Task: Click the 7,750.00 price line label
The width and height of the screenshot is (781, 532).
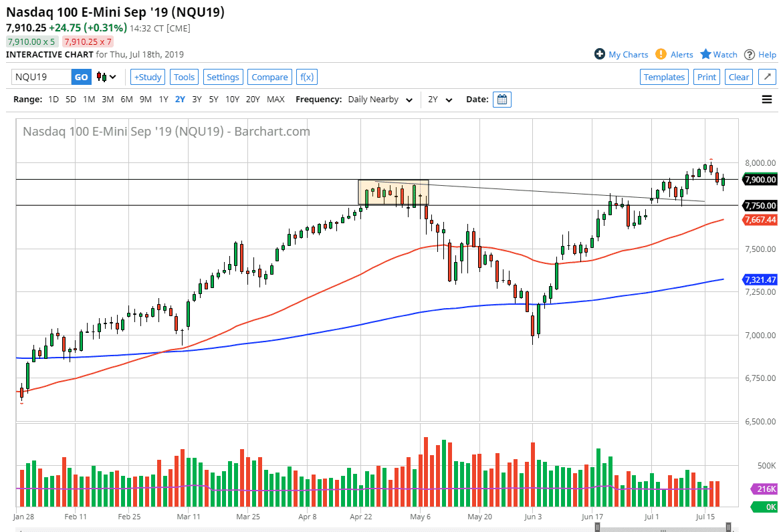Action: pos(760,206)
